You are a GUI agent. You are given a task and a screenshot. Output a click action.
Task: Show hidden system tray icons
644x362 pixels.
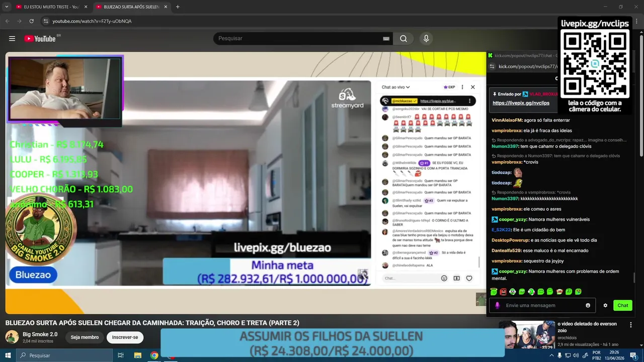pos(551,355)
